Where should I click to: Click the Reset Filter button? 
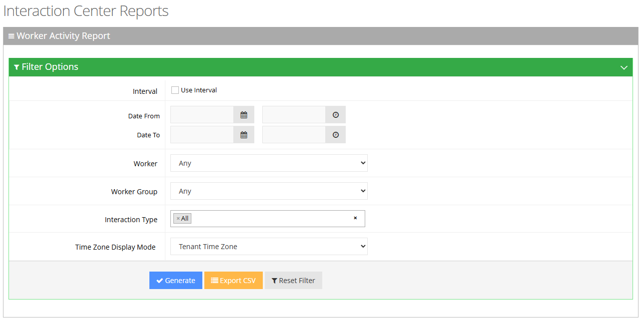coord(293,281)
